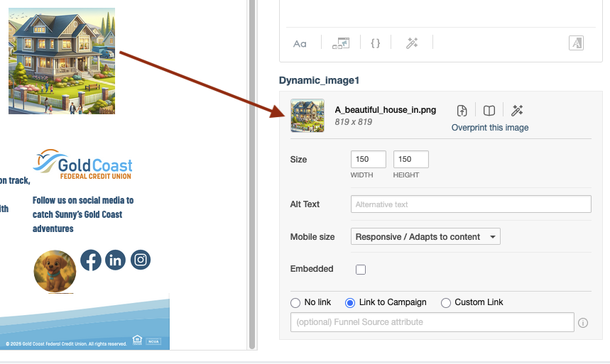Click the Gold Coast Federal Credit Union logo
This screenshot has width=610, height=364.
82,164
